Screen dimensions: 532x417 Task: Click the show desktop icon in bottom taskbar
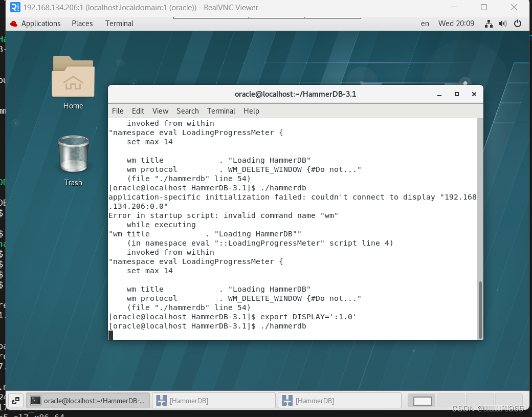click(15, 400)
